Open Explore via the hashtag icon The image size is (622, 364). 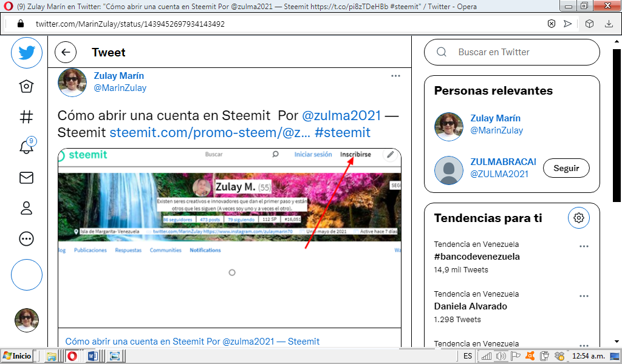click(27, 116)
